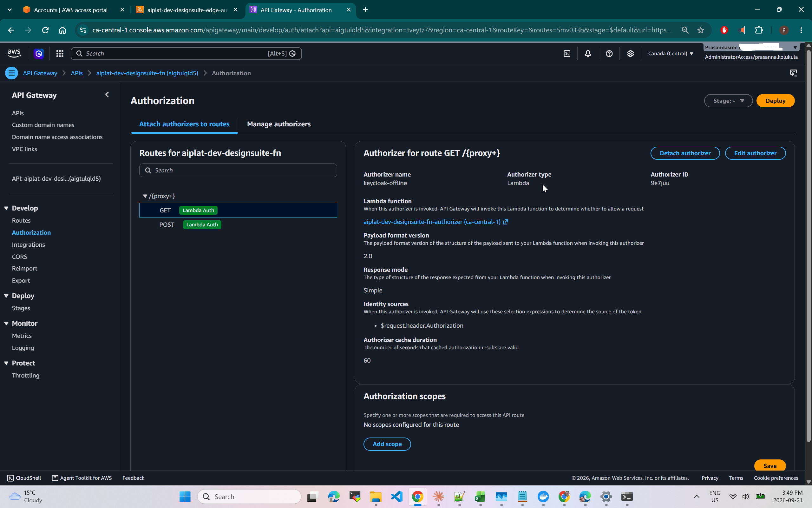Collapse the Monitor section in sidebar
This screenshot has width=812, height=508.
6,323
